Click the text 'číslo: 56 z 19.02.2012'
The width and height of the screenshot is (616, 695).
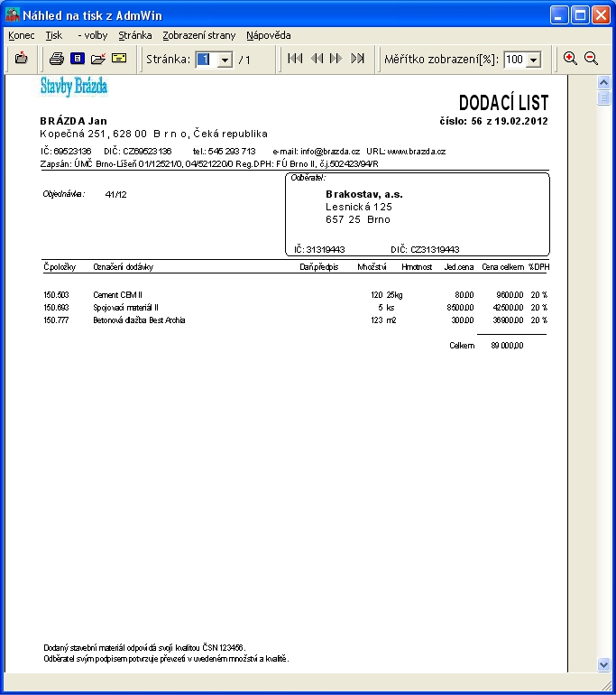coord(493,121)
